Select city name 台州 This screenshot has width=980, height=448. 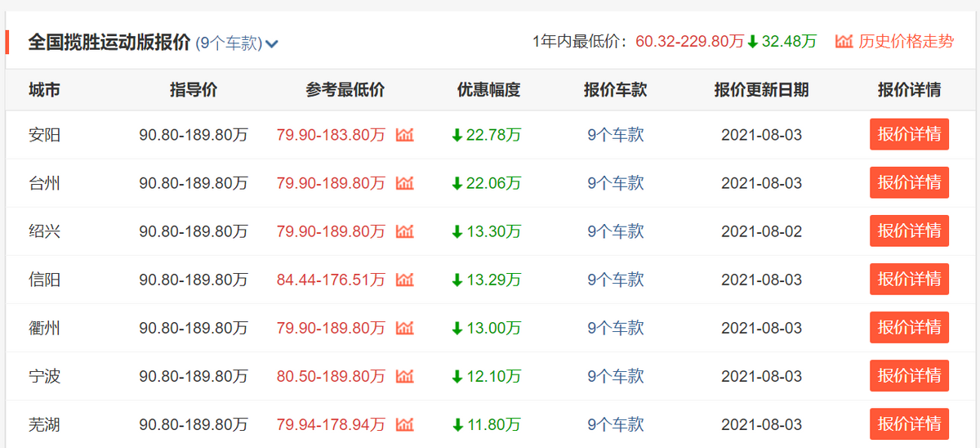click(x=44, y=183)
